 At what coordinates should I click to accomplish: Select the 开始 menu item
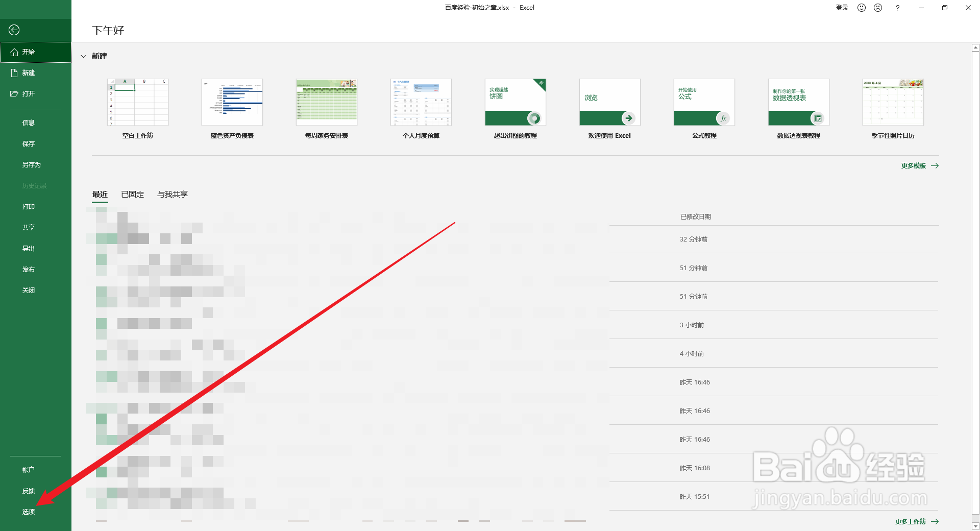pos(36,52)
